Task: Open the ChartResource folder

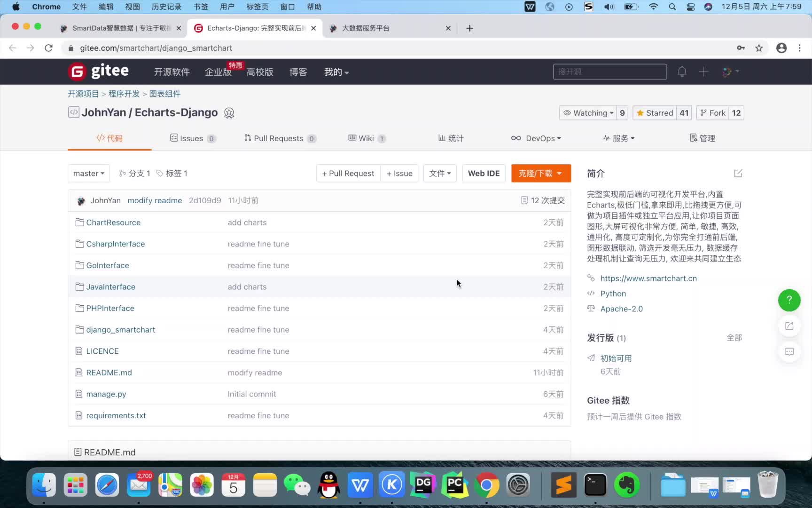Action: pyautogui.click(x=113, y=222)
